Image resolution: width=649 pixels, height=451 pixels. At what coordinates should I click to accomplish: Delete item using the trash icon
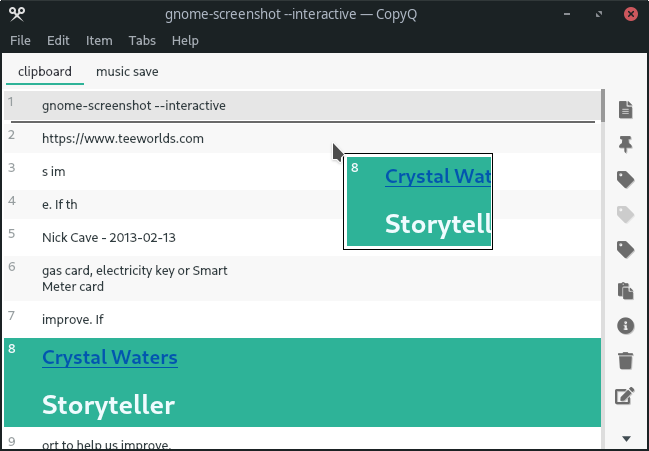(x=625, y=361)
